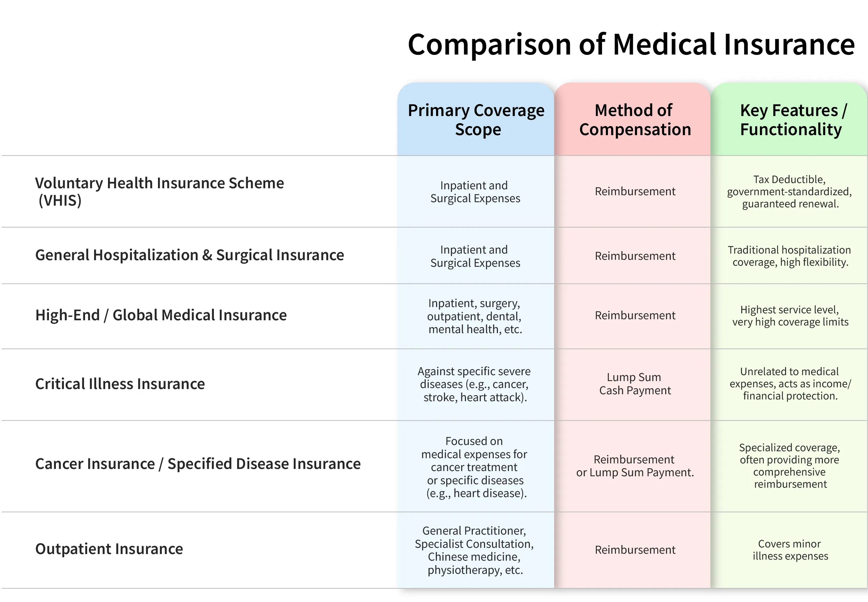Select the Outpatient Insurance row label
Viewport: 868px width, 602px height.
109,549
